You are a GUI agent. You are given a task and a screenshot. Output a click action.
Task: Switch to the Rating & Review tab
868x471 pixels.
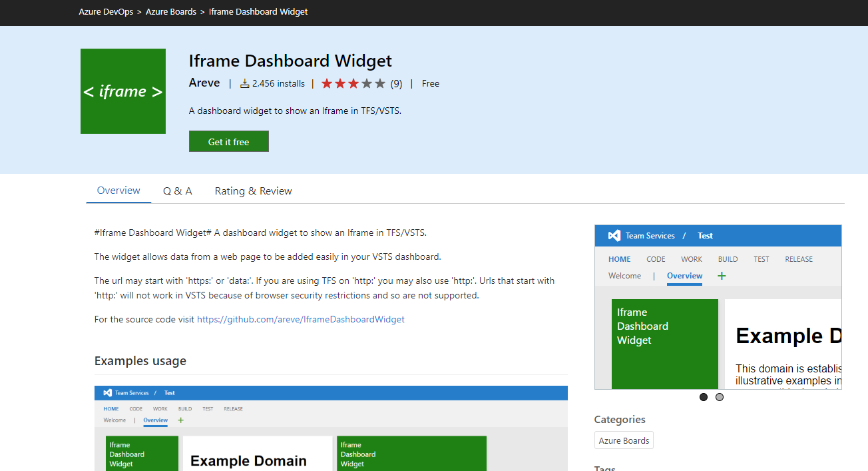254,191
